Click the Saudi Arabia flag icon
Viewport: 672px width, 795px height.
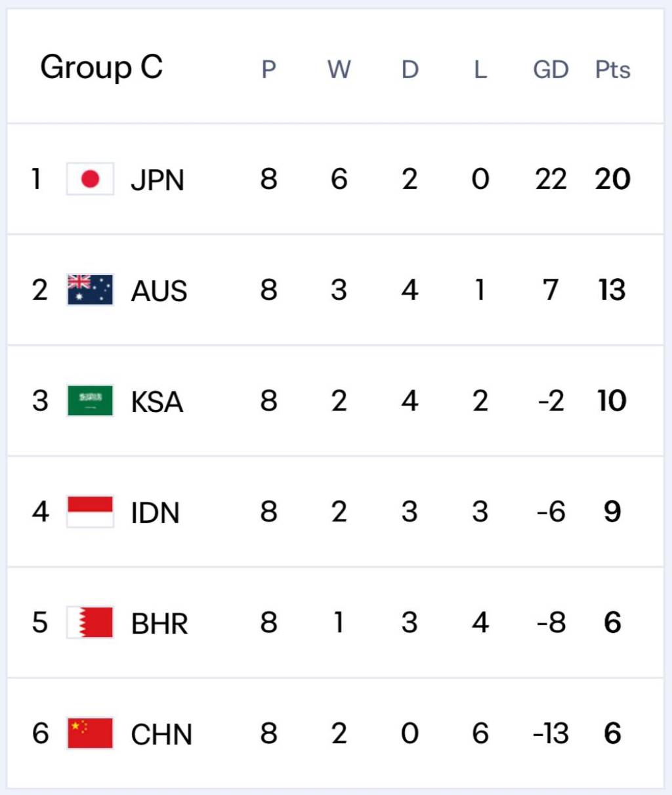point(91,401)
